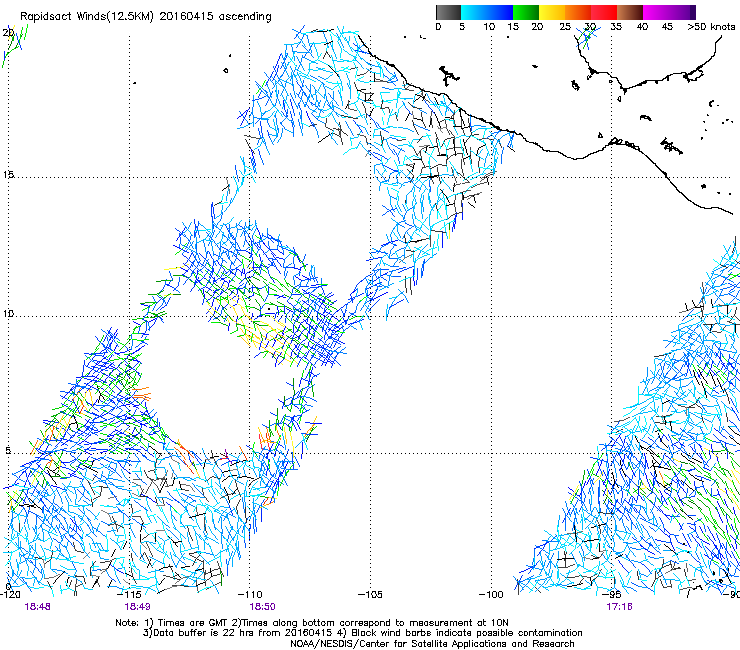Viewport: 740px width, 650px height.
Task: Click the "Data buffer is 22 hrs" note line
Action: click(x=362, y=633)
